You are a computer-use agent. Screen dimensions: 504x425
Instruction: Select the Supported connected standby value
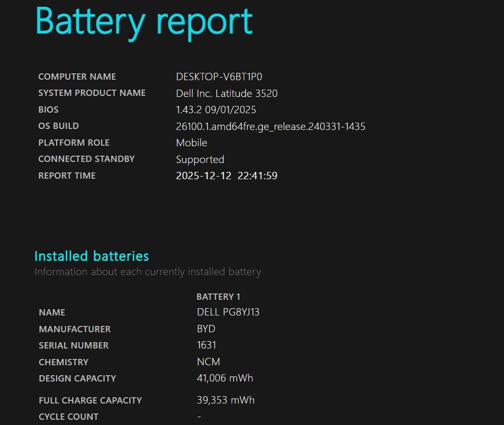200,159
